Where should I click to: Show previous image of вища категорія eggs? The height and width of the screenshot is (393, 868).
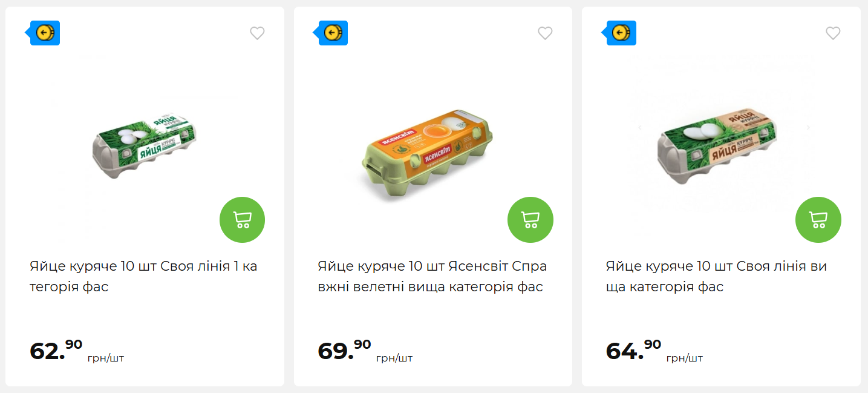tap(640, 127)
